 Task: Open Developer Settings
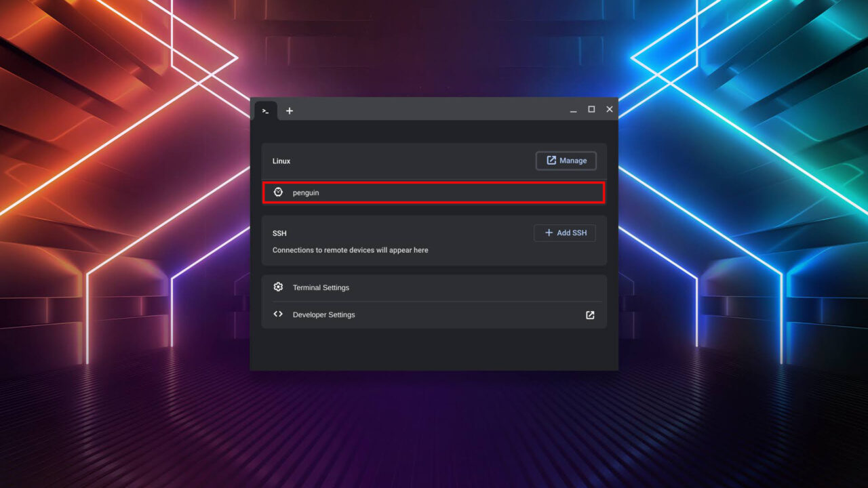pyautogui.click(x=323, y=314)
